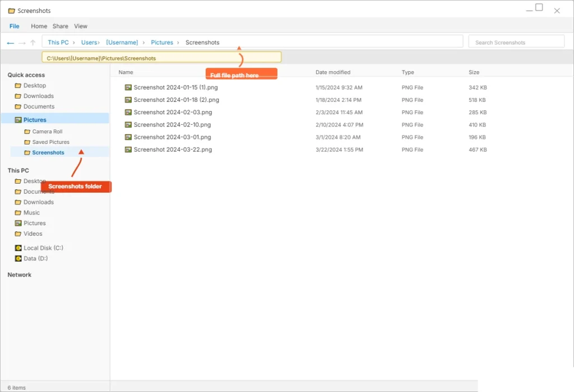Image resolution: width=574 pixels, height=392 pixels.
Task: Expand the chevron after This PC in breadcrumb
Action: [73, 43]
